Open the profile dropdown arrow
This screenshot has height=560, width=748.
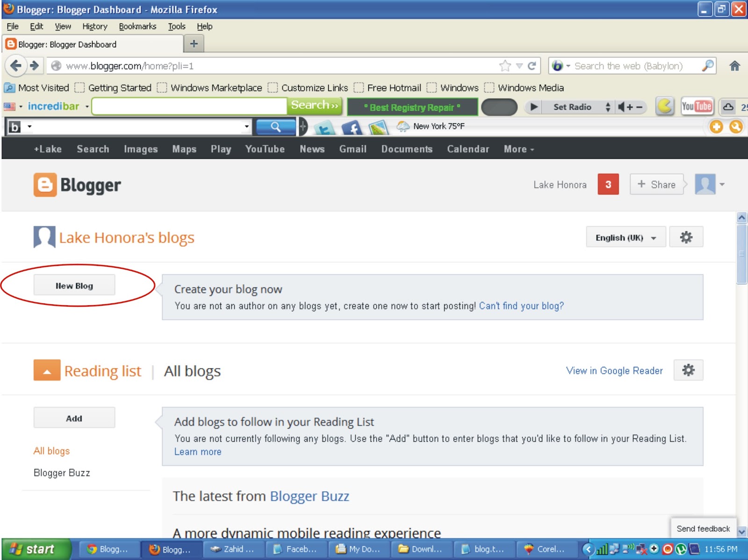tap(722, 185)
